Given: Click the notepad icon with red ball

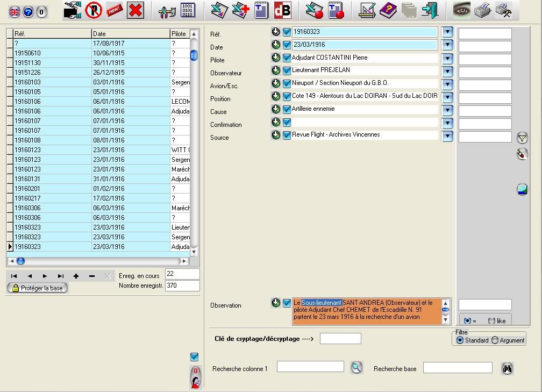Looking at the screenshot, I should click(336, 10).
